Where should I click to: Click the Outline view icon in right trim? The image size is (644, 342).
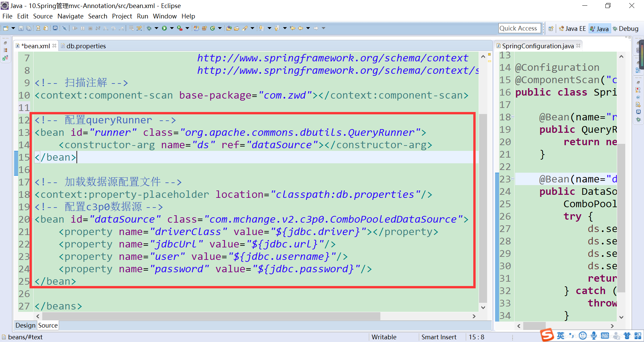click(x=638, y=71)
